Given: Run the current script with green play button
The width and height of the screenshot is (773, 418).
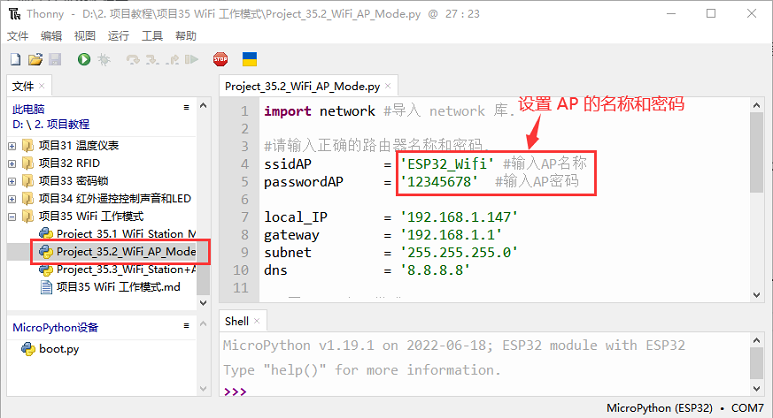Looking at the screenshot, I should pos(83,60).
